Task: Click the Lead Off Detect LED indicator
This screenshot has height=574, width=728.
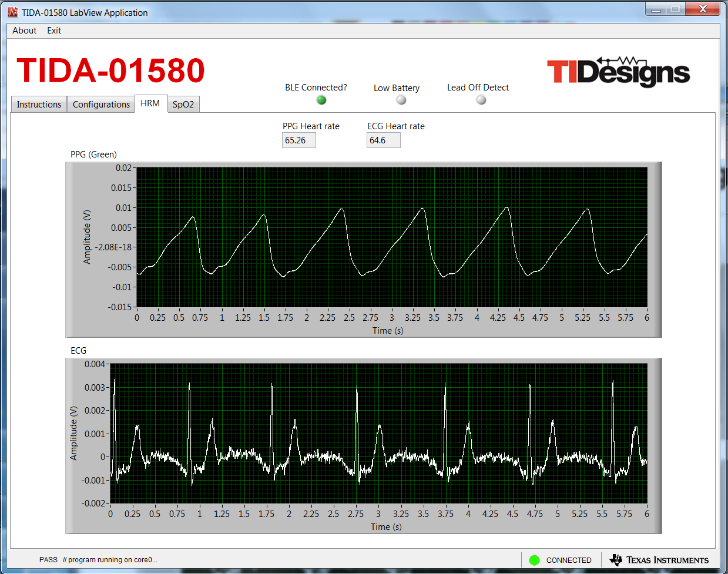Action: [481, 100]
